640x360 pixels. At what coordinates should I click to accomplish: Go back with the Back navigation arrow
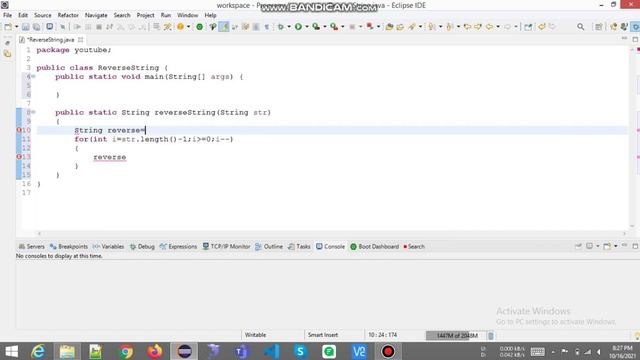(x=489, y=27)
